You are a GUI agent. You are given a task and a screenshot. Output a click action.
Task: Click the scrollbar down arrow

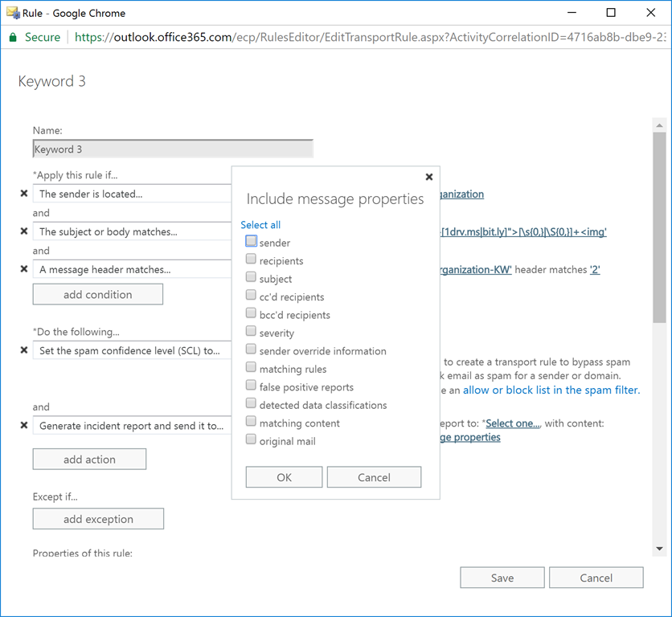tap(659, 549)
